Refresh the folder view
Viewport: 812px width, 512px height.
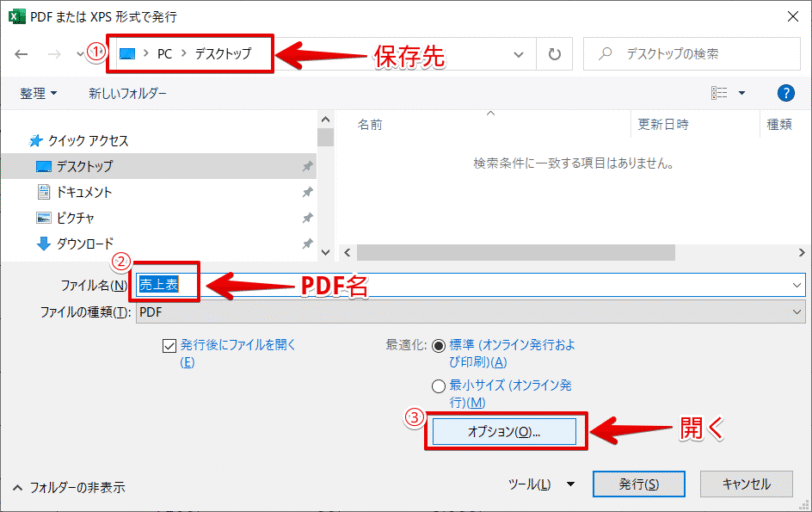[554, 54]
